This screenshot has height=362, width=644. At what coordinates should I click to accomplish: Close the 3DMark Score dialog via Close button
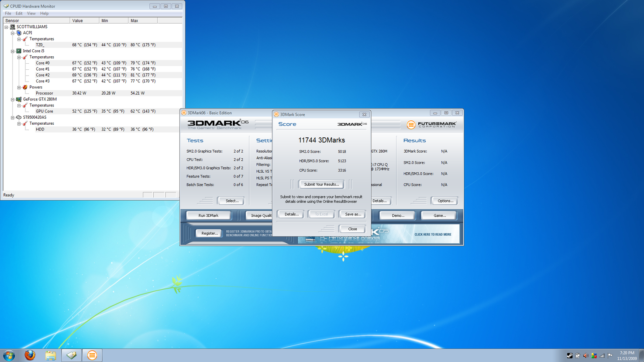(x=352, y=229)
